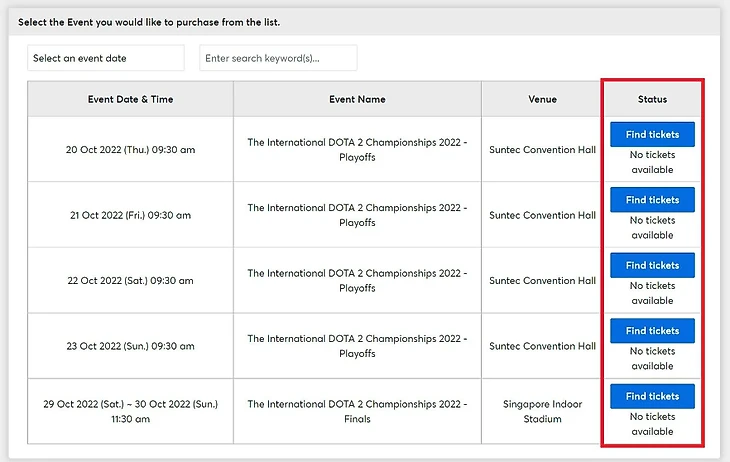Click the "Event Name" column header
Screen dimensions: 730x462
[x=357, y=99]
